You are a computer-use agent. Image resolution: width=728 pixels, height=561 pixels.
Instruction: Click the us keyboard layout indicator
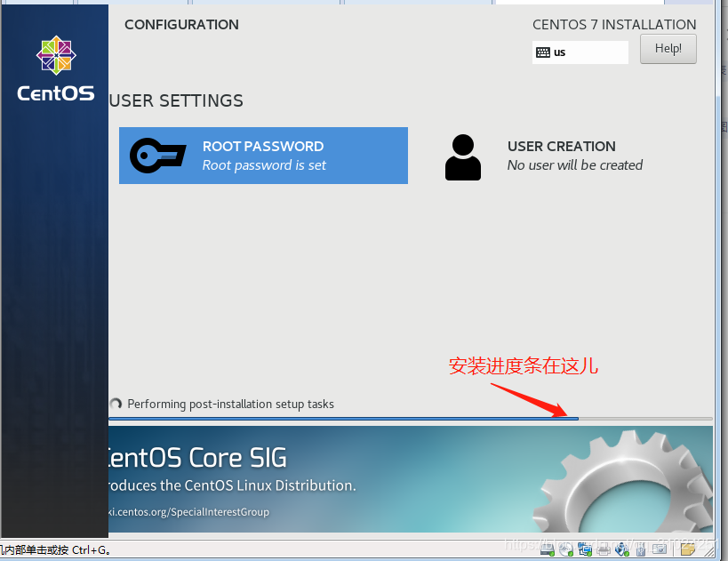580,52
